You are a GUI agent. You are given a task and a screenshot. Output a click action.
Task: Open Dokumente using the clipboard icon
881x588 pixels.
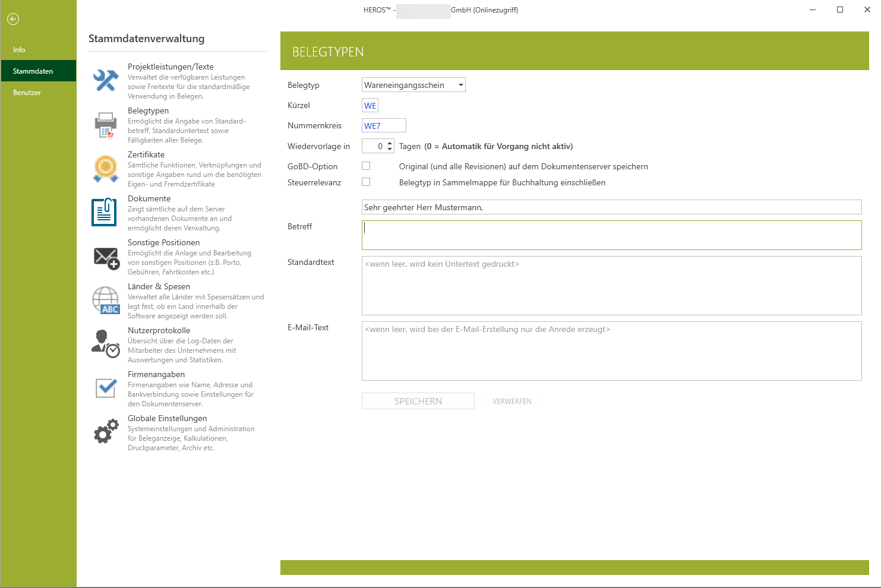tap(105, 213)
